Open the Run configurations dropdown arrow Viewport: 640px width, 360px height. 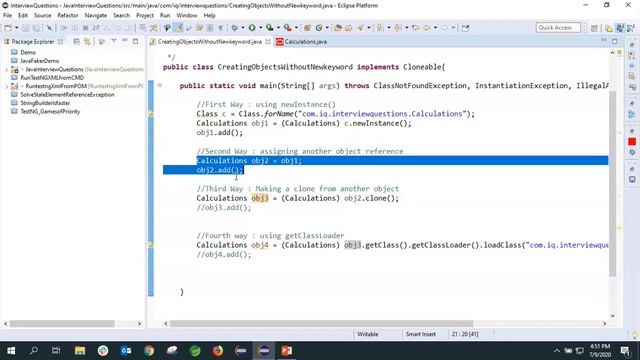(x=260, y=28)
